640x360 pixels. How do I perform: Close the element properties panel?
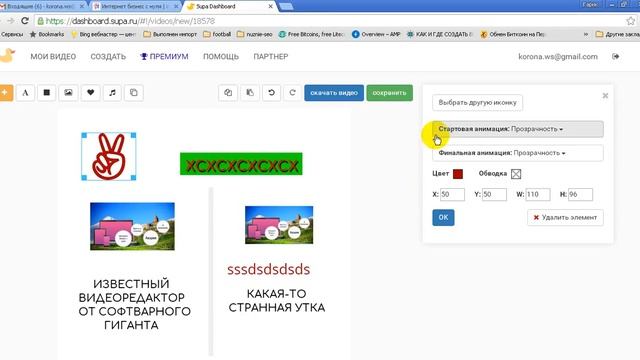point(605,96)
